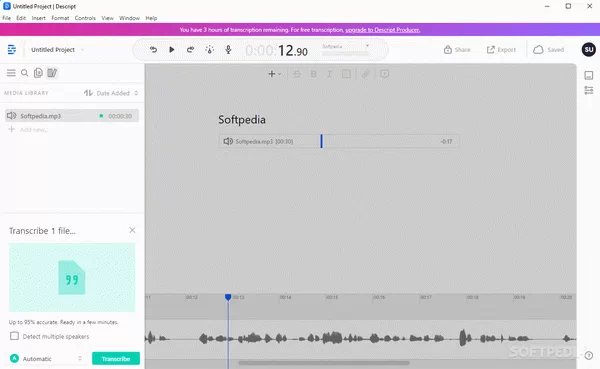Click the undo arrow icon
This screenshot has width=600, height=369.
[x=153, y=49]
